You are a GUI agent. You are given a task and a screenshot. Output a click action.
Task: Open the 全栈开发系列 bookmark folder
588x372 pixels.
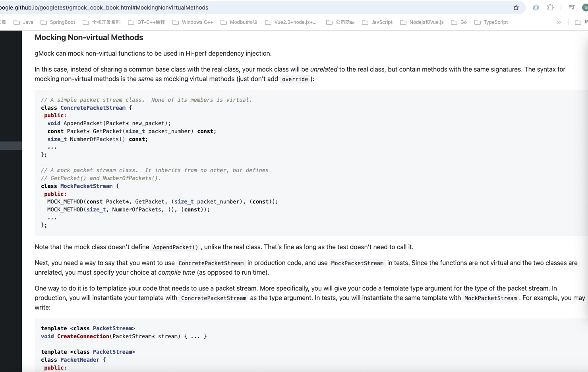coord(102,22)
